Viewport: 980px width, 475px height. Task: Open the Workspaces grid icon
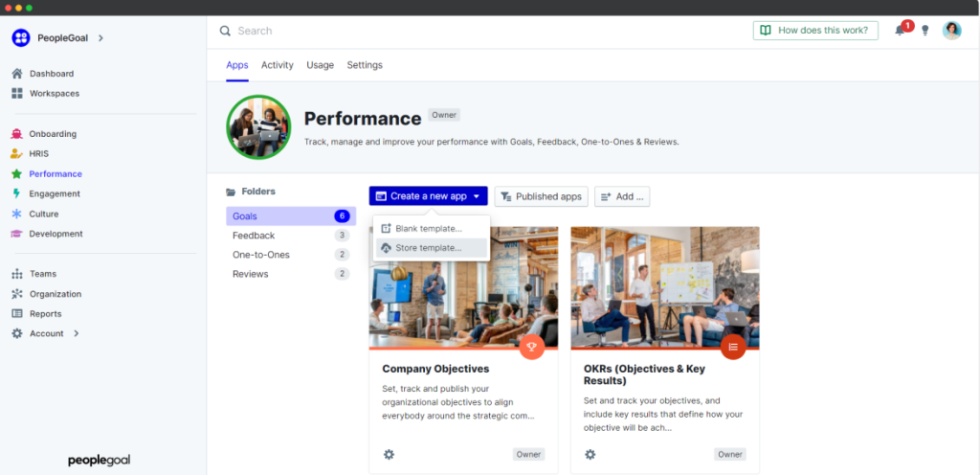coord(17,94)
